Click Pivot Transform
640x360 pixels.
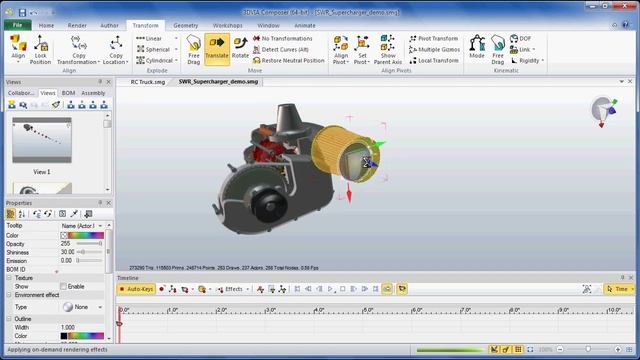[433, 38]
